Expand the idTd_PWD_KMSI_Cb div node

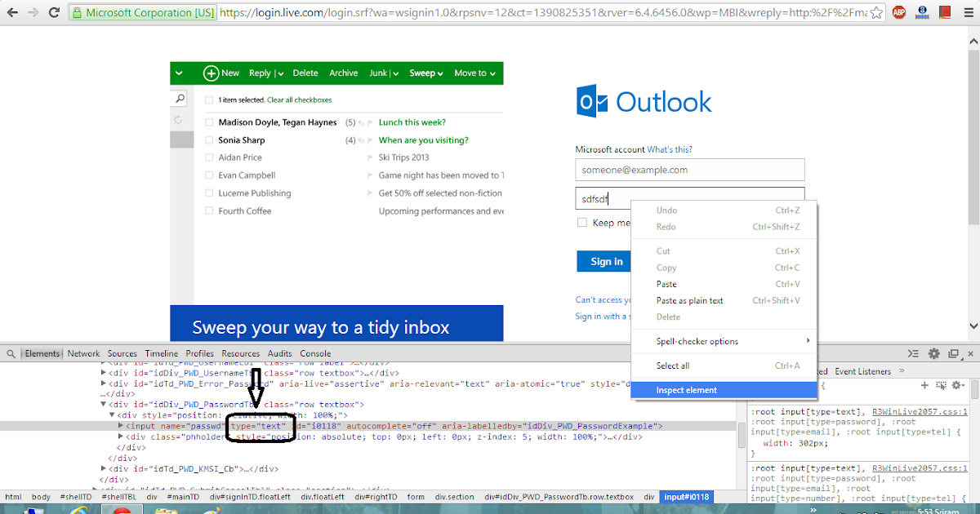click(104, 468)
